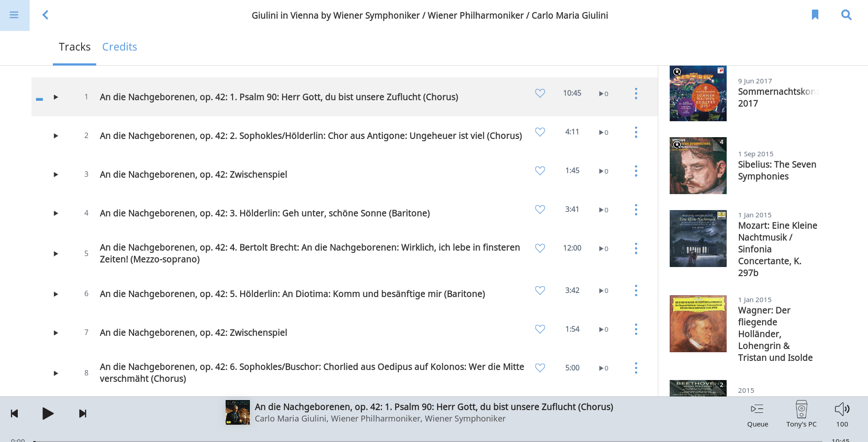Skip to next track
This screenshot has width=868, height=442.
(83, 414)
